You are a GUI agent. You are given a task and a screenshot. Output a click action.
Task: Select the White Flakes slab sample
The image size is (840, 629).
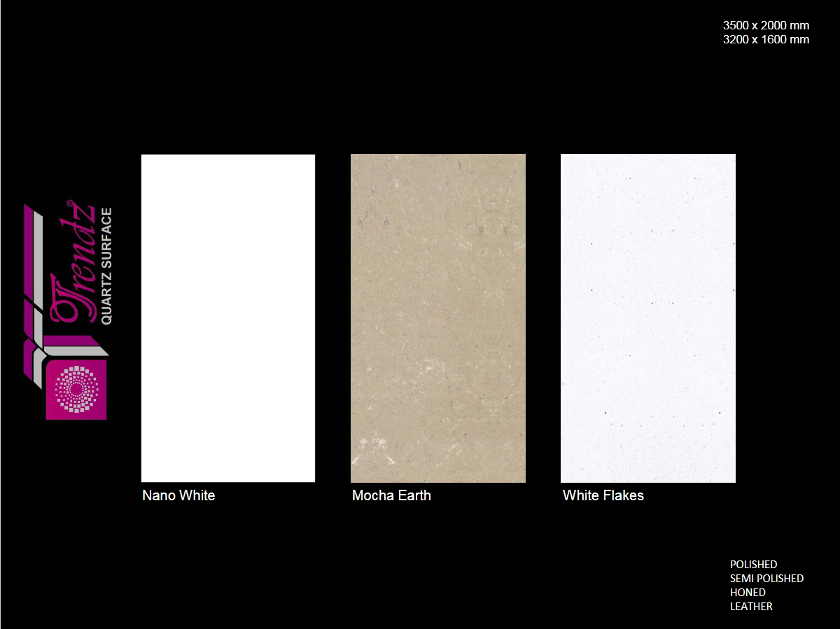coord(648,318)
